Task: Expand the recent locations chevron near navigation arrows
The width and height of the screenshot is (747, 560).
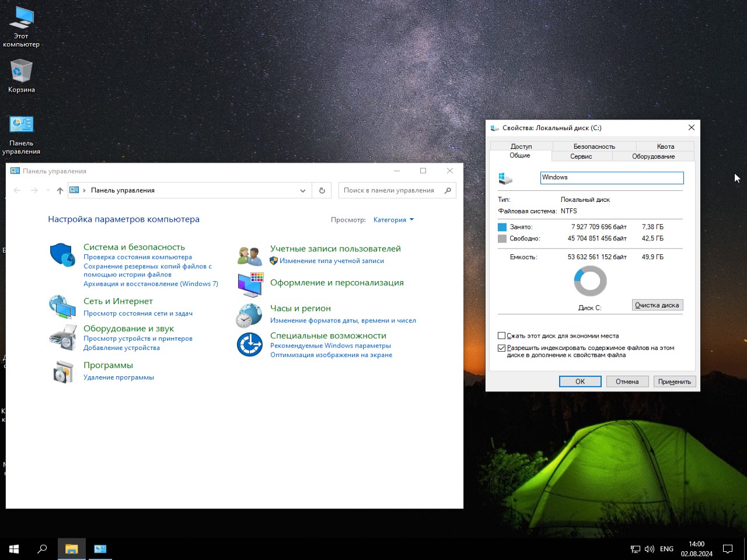Action: coord(48,190)
